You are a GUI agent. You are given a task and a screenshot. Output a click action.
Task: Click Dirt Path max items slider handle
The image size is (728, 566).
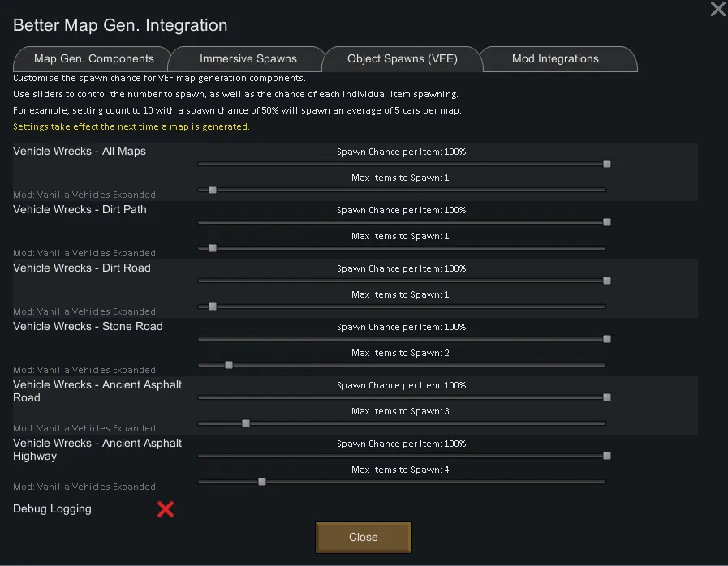click(213, 248)
